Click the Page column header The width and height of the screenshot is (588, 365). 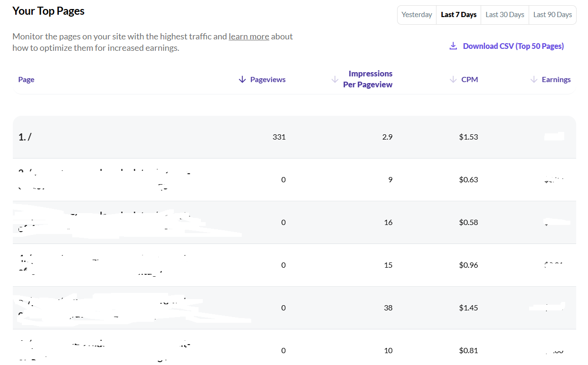[26, 80]
